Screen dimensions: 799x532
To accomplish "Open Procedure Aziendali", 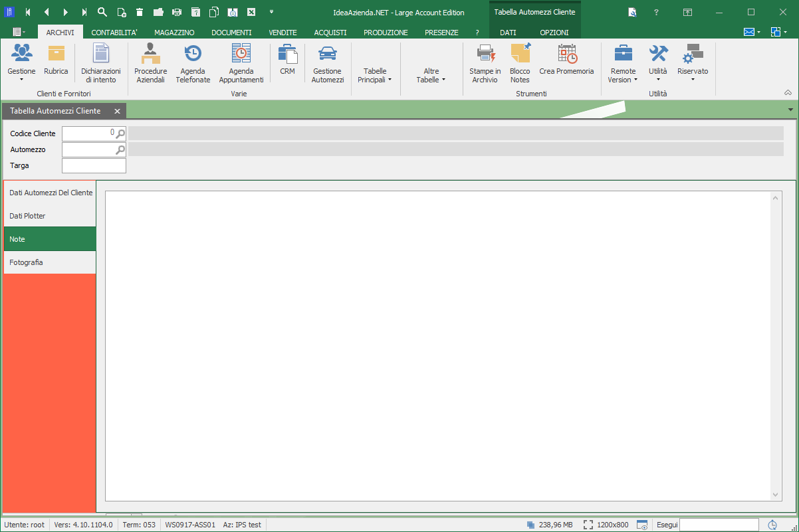I will click(x=151, y=63).
